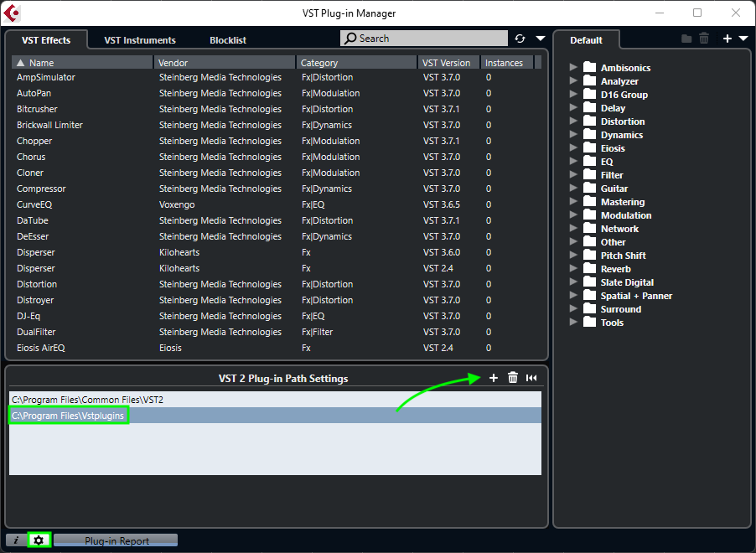Select the Network folder icon
Image resolution: width=756 pixels, height=553 pixels.
click(590, 228)
